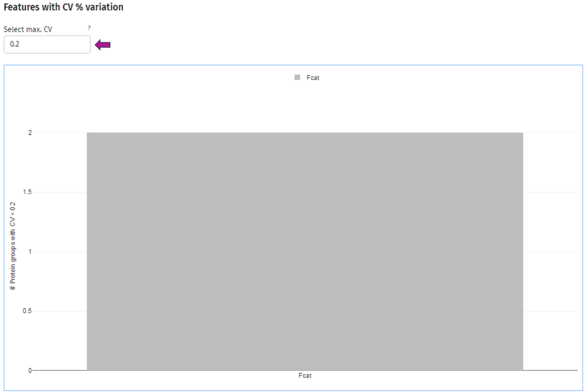The width and height of the screenshot is (588, 392).
Task: Click the 0.2 value inside the input box
Action: point(15,44)
